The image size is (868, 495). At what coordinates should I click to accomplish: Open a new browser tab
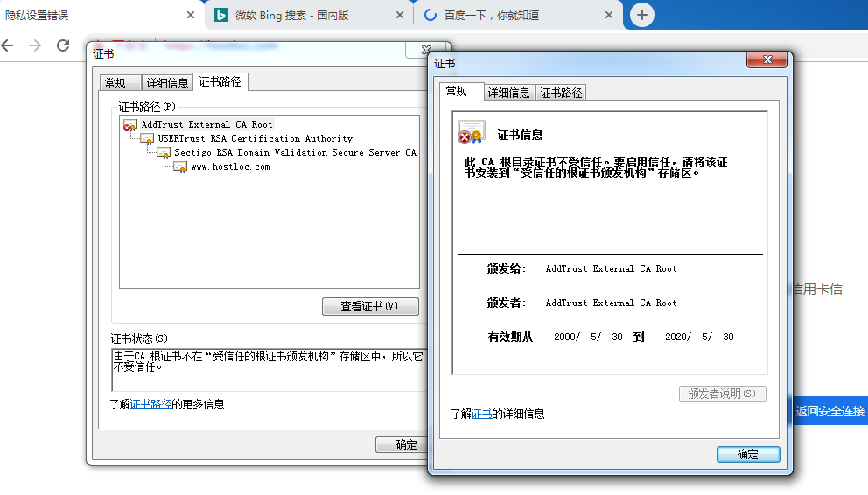point(642,15)
